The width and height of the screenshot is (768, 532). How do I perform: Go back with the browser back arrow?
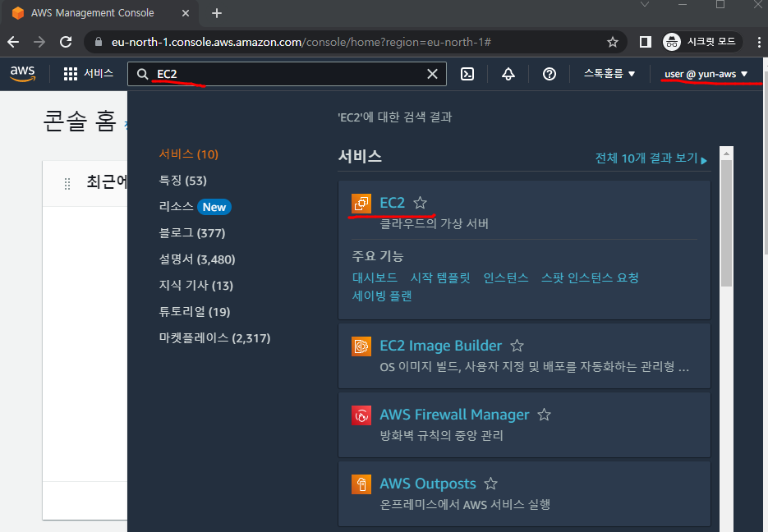[x=13, y=42]
